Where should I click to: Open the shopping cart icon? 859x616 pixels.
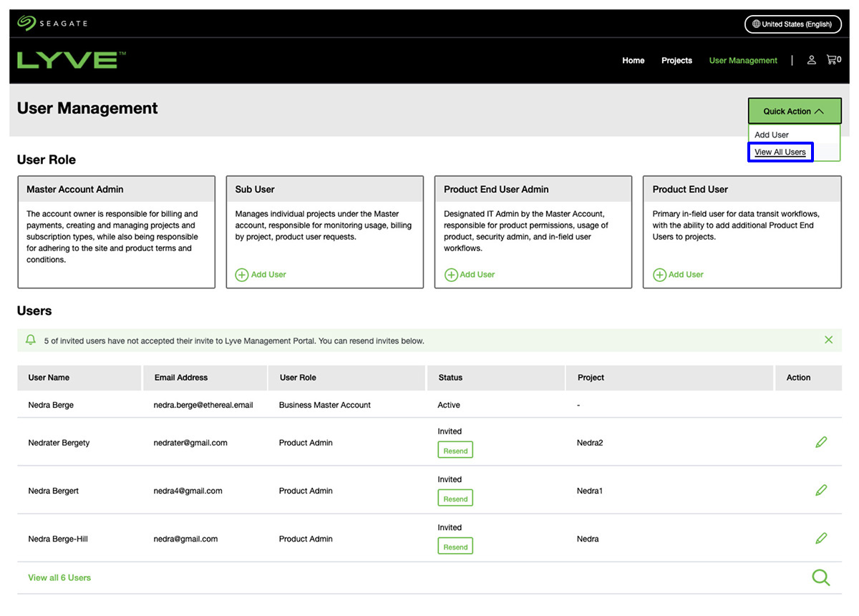(833, 60)
